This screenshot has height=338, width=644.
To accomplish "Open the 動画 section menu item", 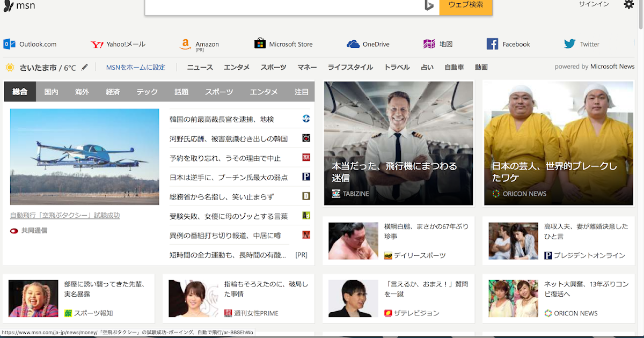I will coord(481,67).
